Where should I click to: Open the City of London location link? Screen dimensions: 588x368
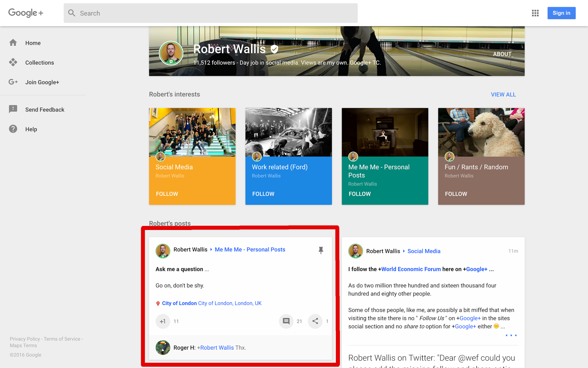click(212, 303)
